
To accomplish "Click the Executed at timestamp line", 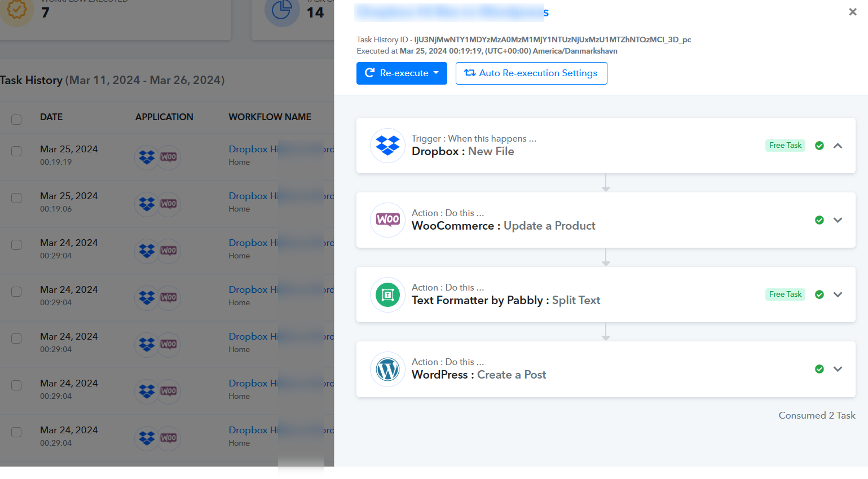I will tap(487, 51).
